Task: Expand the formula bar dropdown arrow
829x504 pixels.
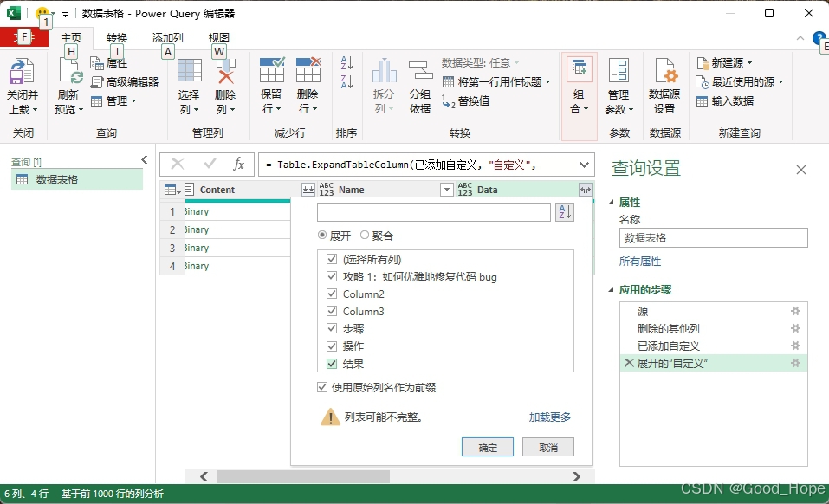Action: tap(584, 165)
